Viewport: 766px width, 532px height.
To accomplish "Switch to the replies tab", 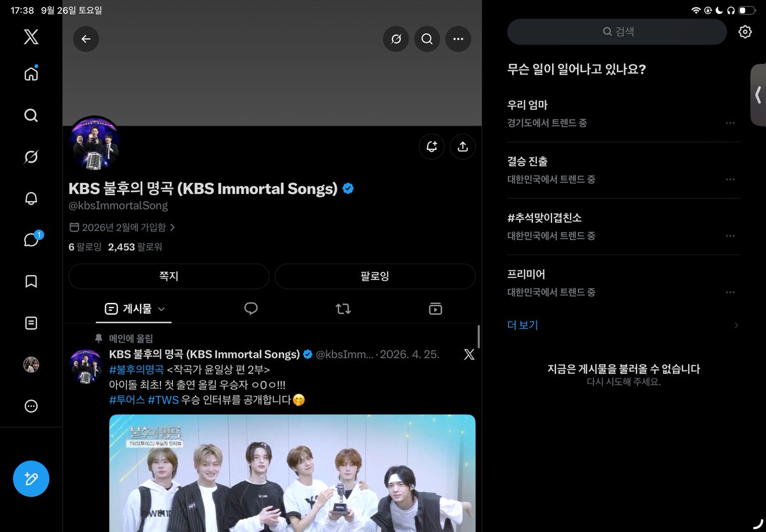I will [x=251, y=309].
